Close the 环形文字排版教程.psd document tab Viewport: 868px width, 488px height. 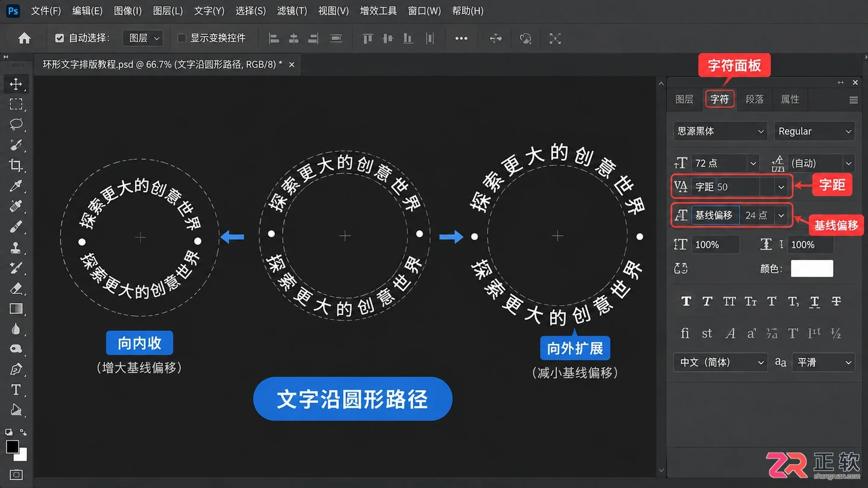[x=292, y=64]
